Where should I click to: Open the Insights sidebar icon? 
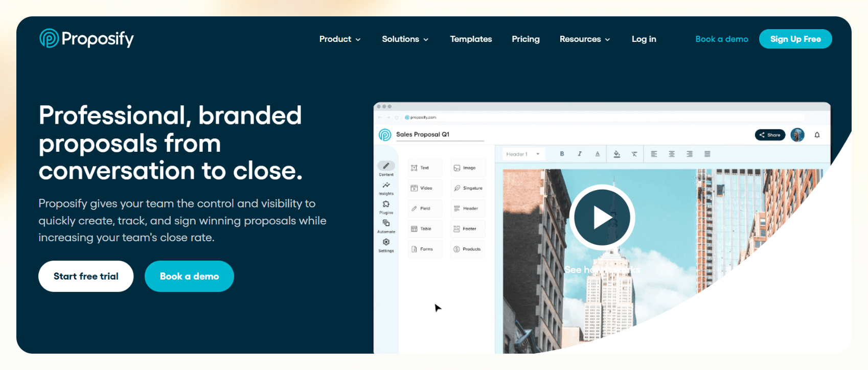click(x=386, y=185)
